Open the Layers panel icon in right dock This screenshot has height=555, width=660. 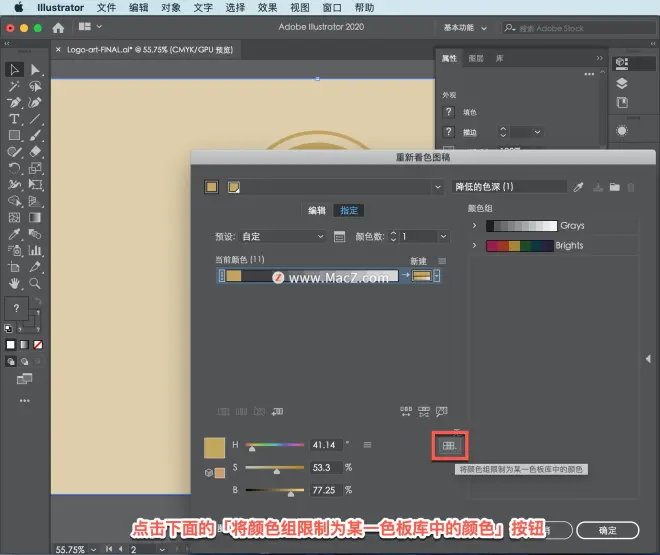click(622, 83)
